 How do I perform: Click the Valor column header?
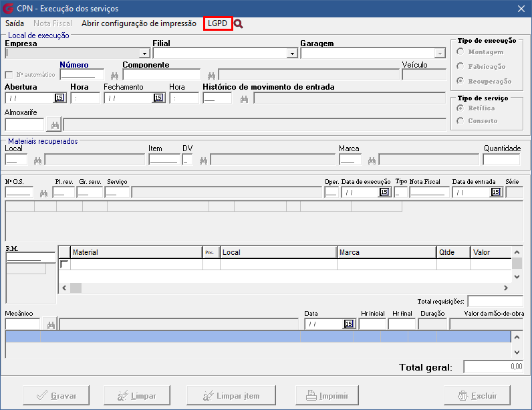491,252
